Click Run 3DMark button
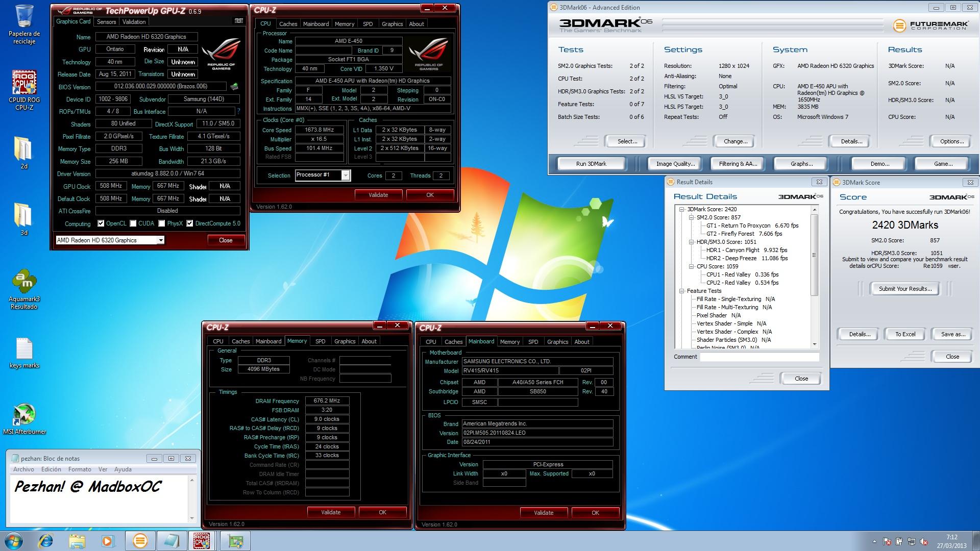Screen dimensions: 980x551 [x=591, y=164]
